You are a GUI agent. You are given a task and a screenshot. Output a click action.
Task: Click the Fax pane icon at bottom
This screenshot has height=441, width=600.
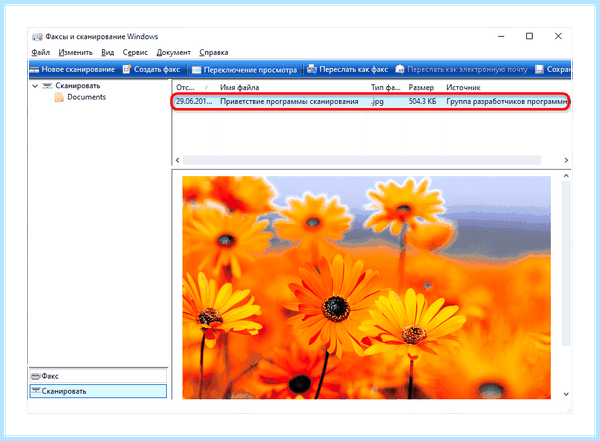click(x=36, y=376)
